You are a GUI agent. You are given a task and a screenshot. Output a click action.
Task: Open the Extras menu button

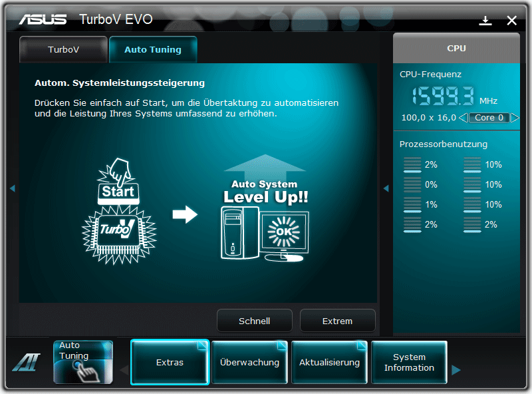click(x=170, y=362)
